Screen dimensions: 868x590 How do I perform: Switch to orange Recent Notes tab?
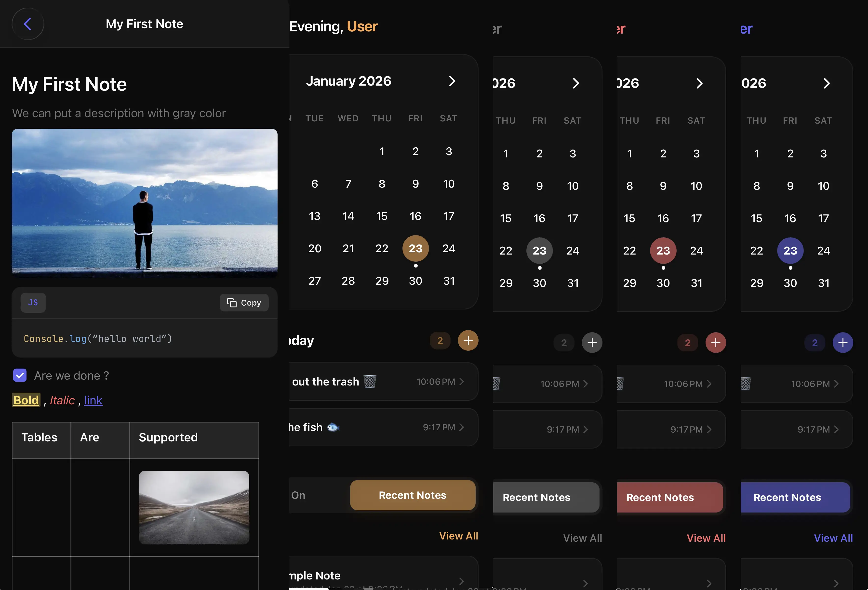point(412,495)
